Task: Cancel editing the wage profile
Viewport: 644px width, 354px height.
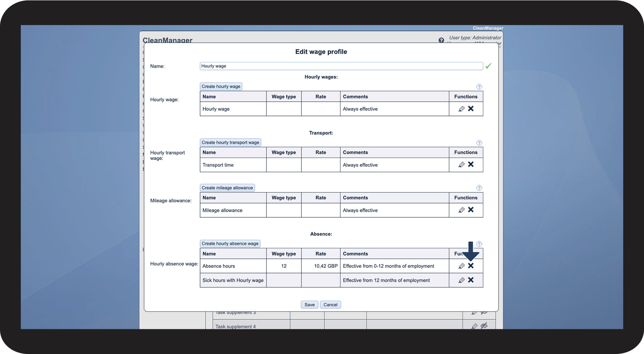Action: coord(330,305)
